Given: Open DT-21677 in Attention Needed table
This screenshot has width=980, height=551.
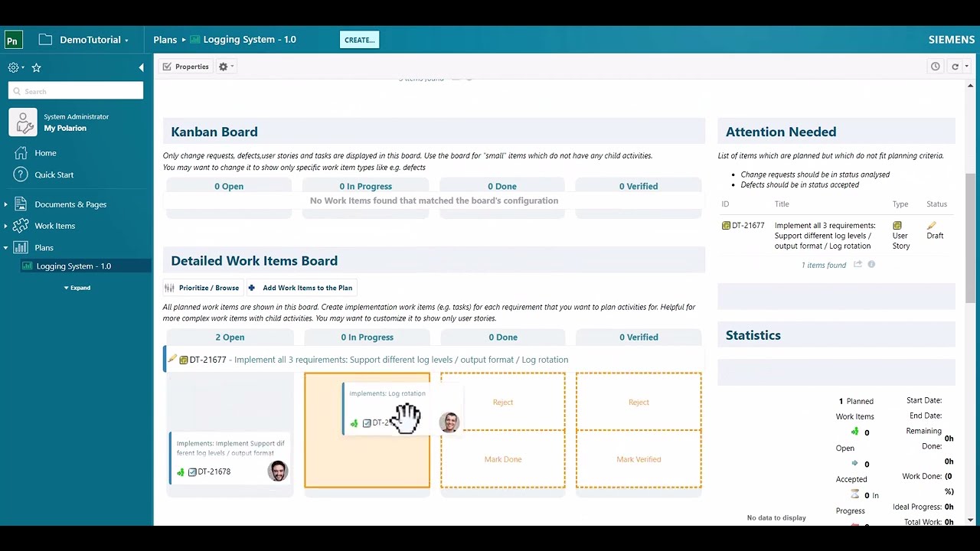Looking at the screenshot, I should [748, 226].
